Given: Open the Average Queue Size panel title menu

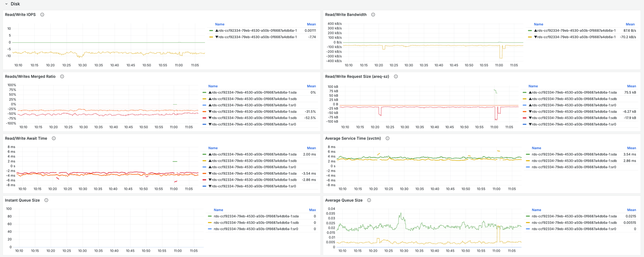Looking at the screenshot, I should coord(344,200).
